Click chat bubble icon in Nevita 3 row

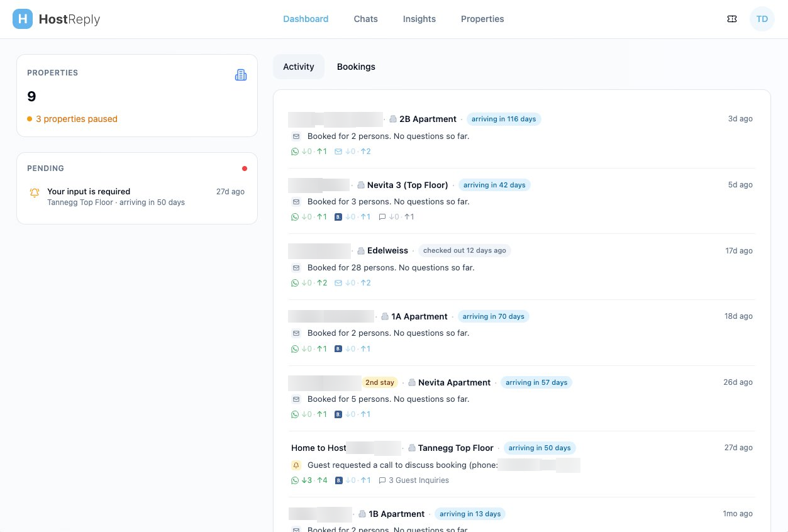[x=382, y=217]
